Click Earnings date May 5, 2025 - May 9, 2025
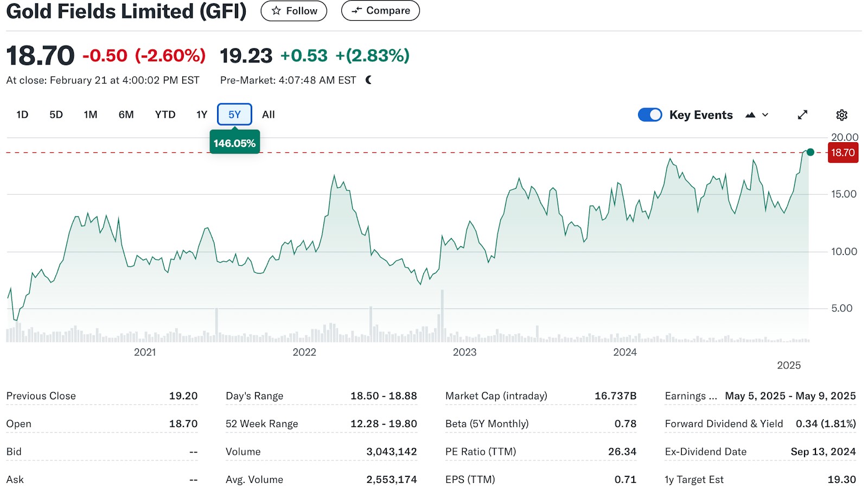The height and width of the screenshot is (497, 868). 790,396
